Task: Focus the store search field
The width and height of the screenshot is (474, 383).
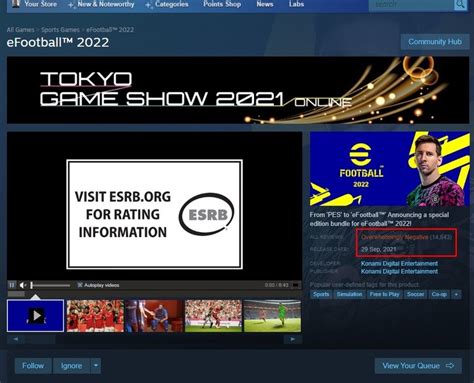Action: tap(412, 5)
